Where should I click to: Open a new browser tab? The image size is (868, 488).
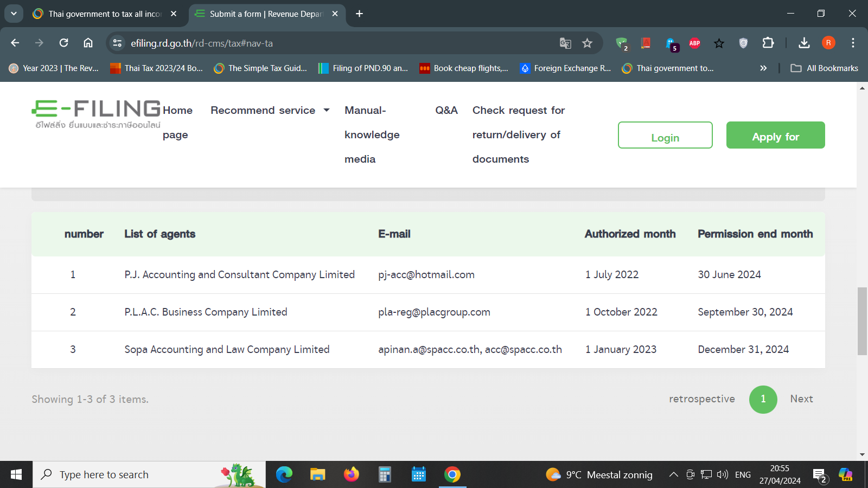(x=359, y=14)
